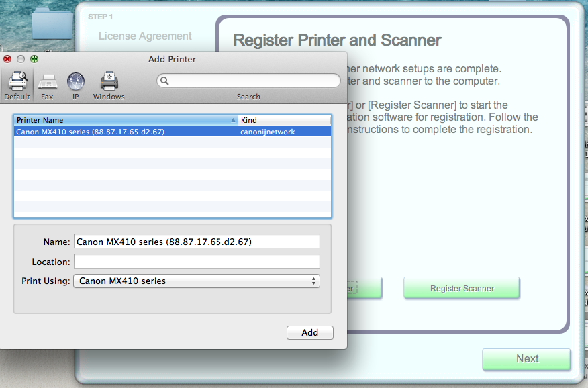
Task: Click the Next button in setup window
Action: click(526, 358)
